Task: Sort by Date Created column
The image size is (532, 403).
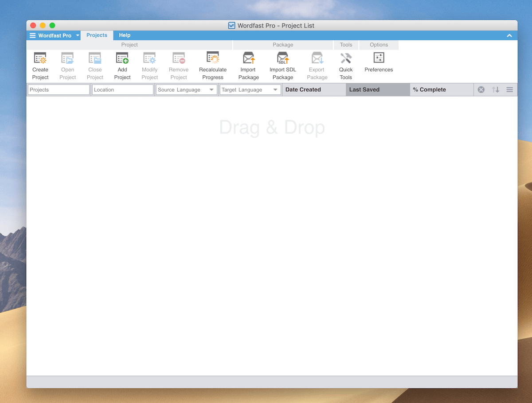Action: tap(314, 89)
